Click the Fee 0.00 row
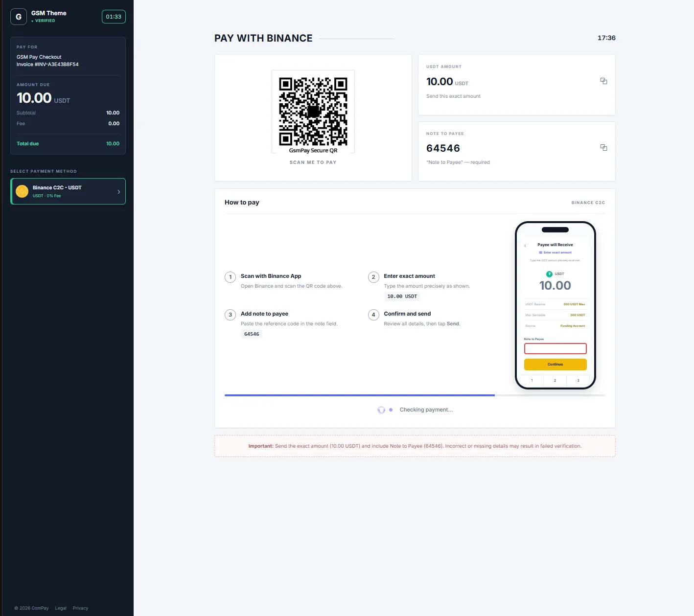Image resolution: width=694 pixels, height=616 pixels. 68,124
